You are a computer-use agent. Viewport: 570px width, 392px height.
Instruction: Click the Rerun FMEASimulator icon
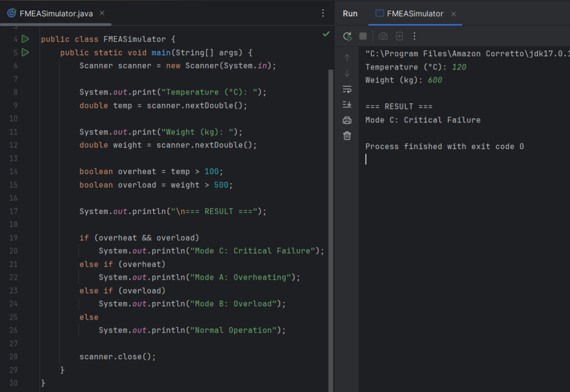[x=347, y=36]
